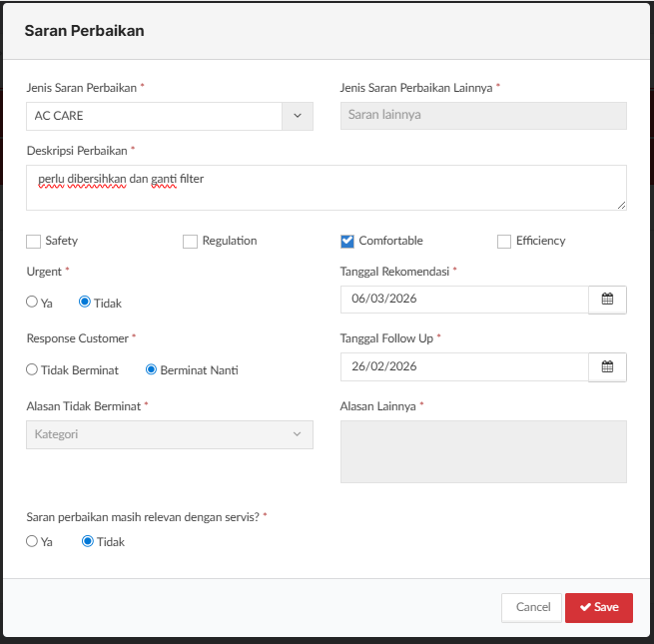Screen dimensions: 654x644
Task: Click the Tanggal Follow Up date field
Action: 463,366
